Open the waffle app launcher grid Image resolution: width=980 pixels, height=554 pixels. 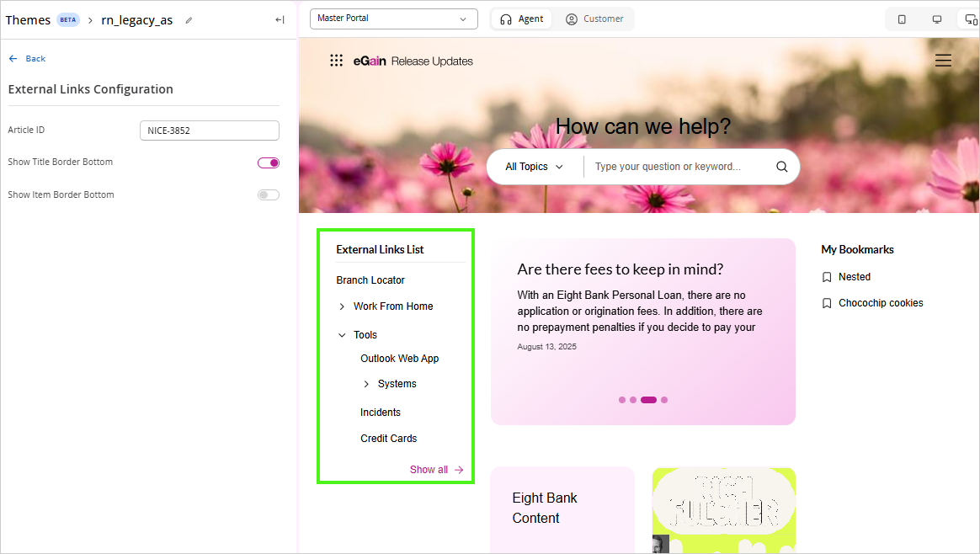[x=336, y=60]
